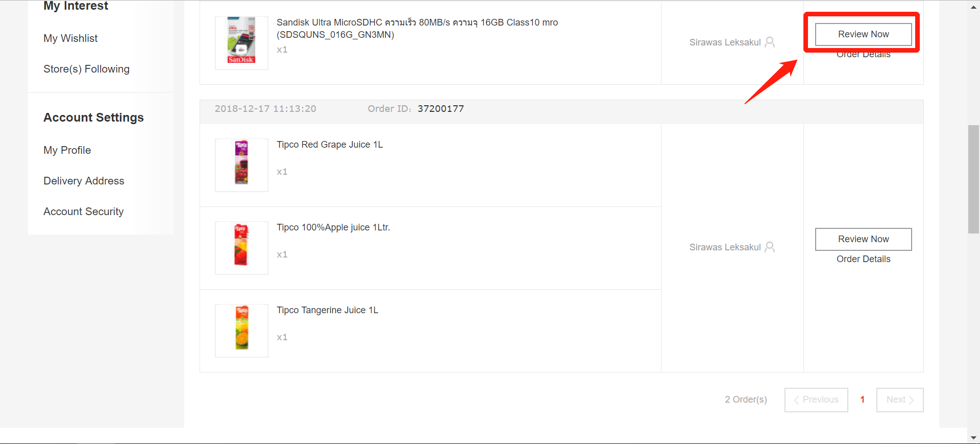Click the page's vertical scrollbar thumb
This screenshot has height=444, width=980.
(973, 179)
